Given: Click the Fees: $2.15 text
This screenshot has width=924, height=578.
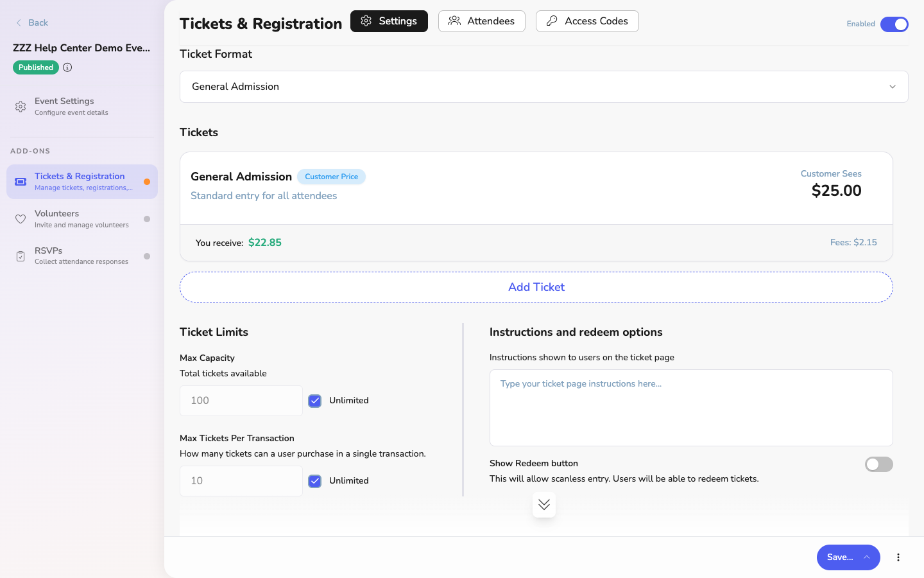Looking at the screenshot, I should tap(853, 243).
